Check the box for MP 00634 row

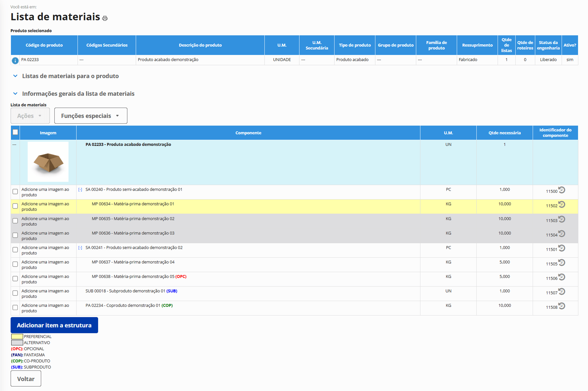15,206
